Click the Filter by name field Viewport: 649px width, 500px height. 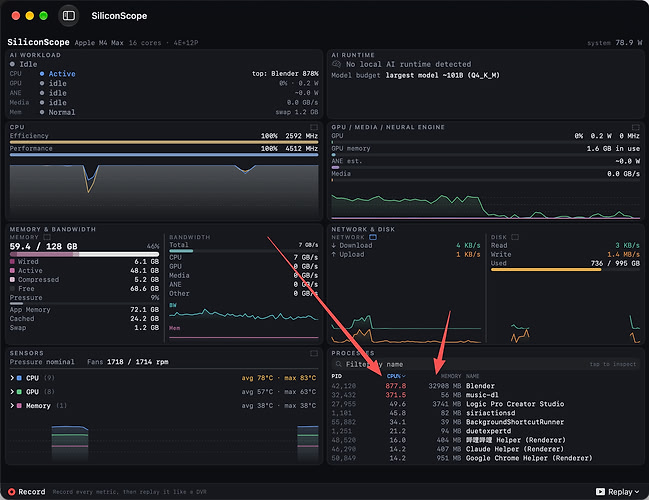(485, 364)
